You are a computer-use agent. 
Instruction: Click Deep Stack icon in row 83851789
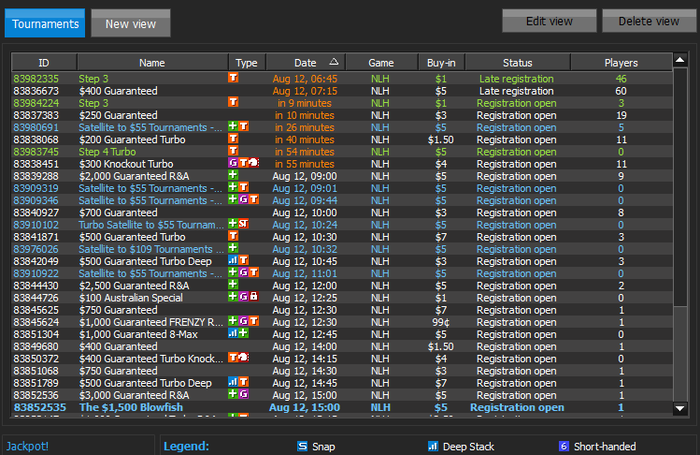pos(233,382)
